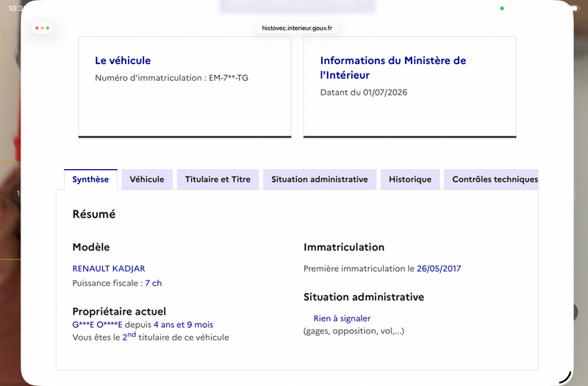Click the window resize handle at corner
This screenshot has width=588, height=386.
point(565,377)
